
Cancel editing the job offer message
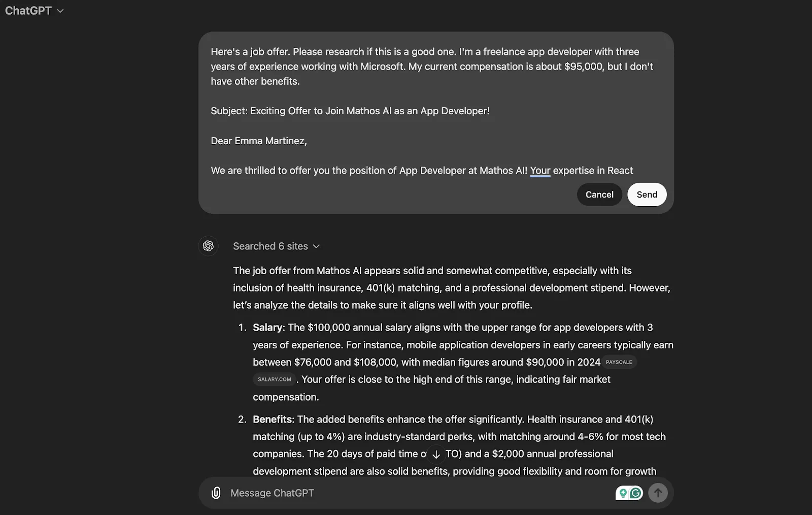[599, 195]
